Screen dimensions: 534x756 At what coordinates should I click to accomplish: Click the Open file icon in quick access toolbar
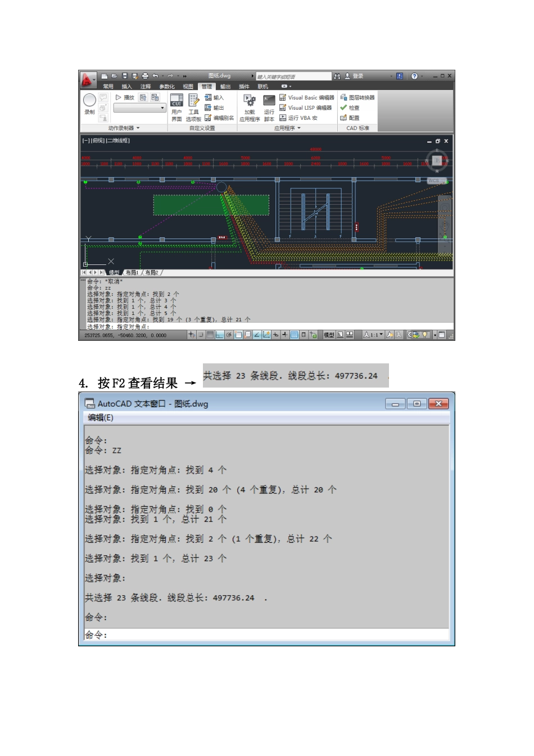[115, 76]
